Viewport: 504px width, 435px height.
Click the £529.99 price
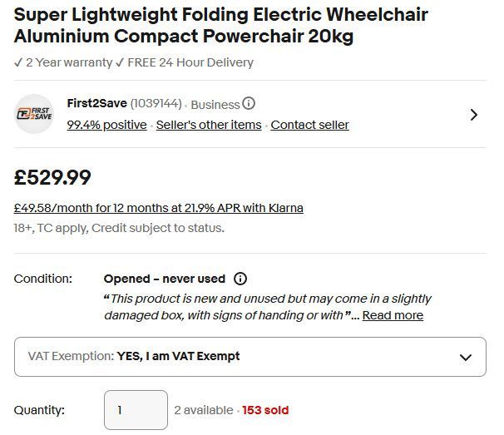coord(52,177)
